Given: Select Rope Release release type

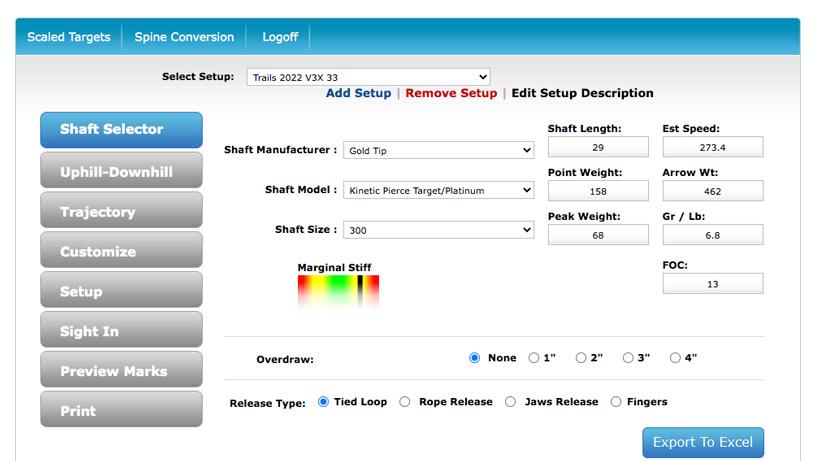Looking at the screenshot, I should 405,401.
